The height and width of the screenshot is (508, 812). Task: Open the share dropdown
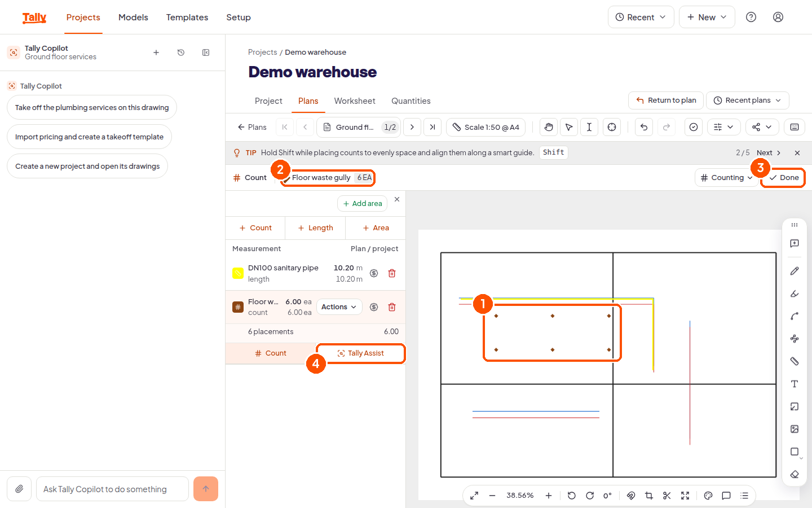click(762, 127)
